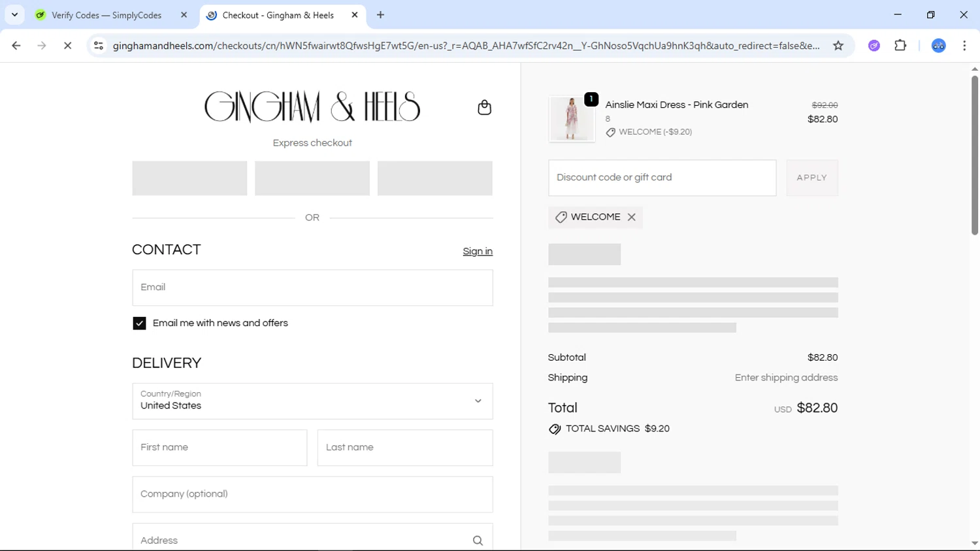The image size is (980, 551).
Task: Focus the Email input field
Action: 312,288
